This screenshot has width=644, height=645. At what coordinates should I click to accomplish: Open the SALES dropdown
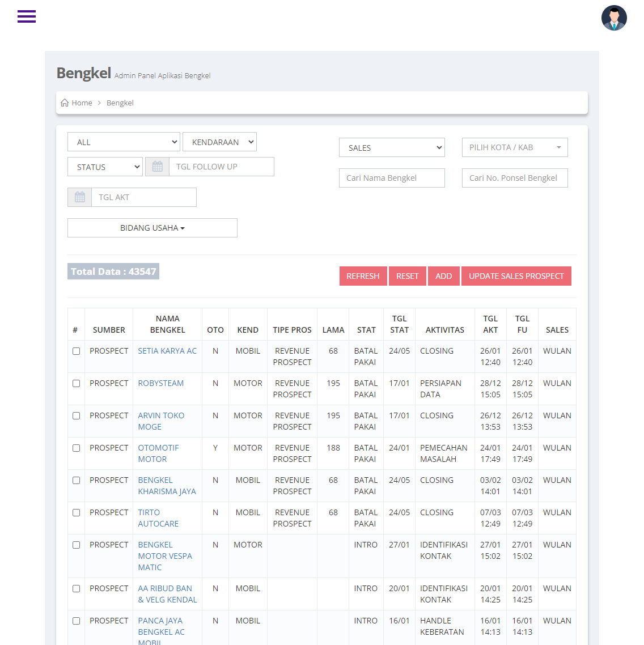[392, 147]
